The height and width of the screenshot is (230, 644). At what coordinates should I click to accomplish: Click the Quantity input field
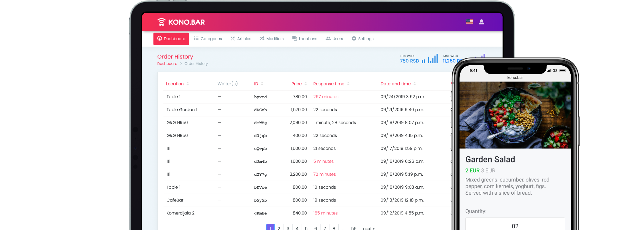(x=515, y=225)
